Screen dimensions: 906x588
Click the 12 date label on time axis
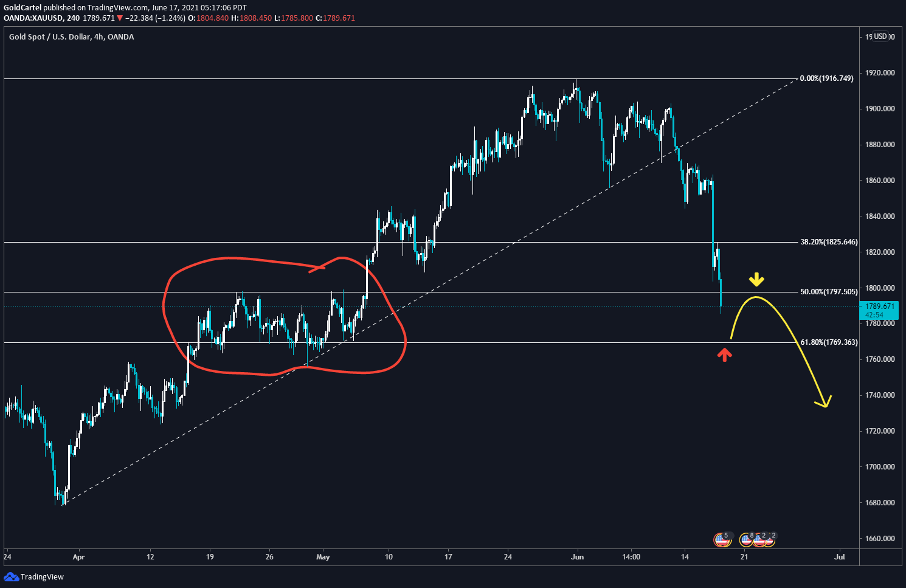(150, 557)
